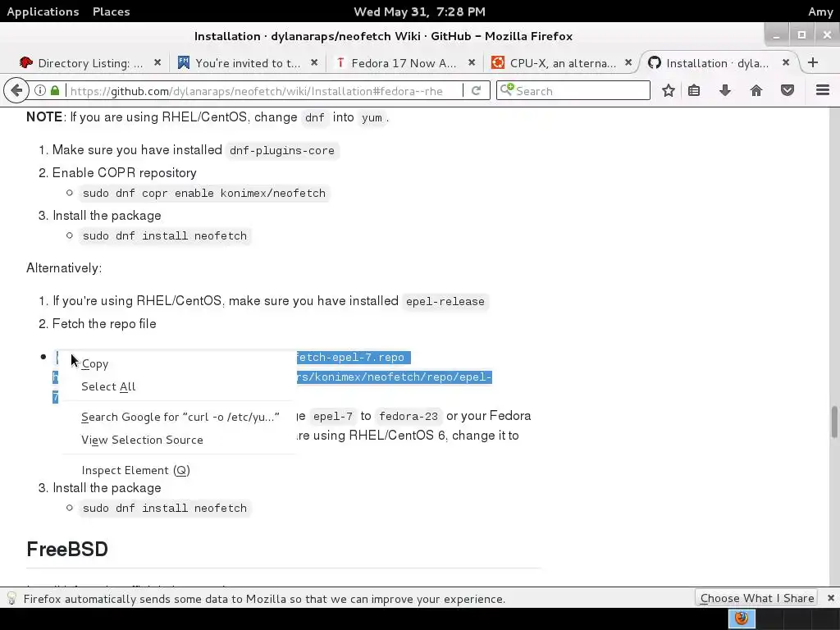
Task: Close the You're invited tab
Action: coord(314,62)
